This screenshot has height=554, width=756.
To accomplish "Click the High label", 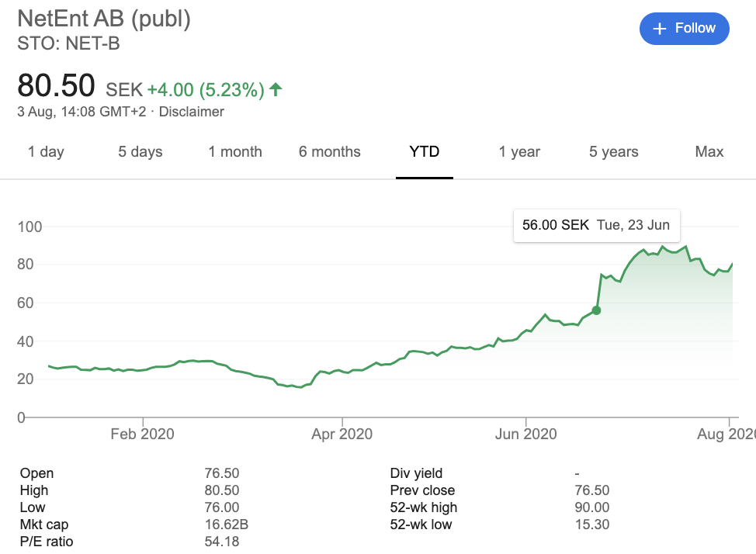I will [x=34, y=490].
